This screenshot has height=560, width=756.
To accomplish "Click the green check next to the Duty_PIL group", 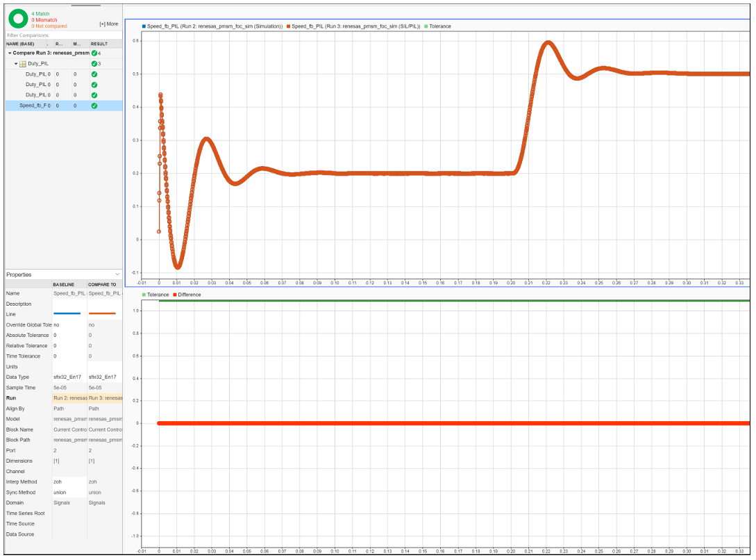I will click(94, 63).
